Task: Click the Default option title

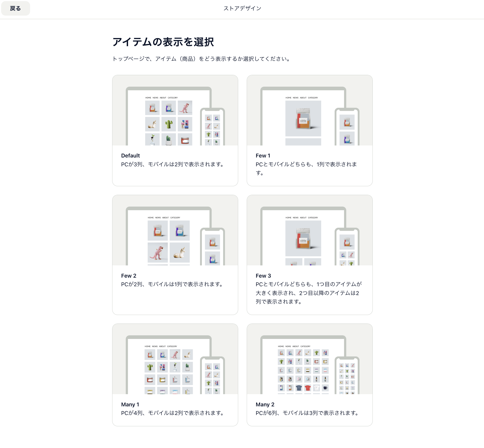Action: 130,156
